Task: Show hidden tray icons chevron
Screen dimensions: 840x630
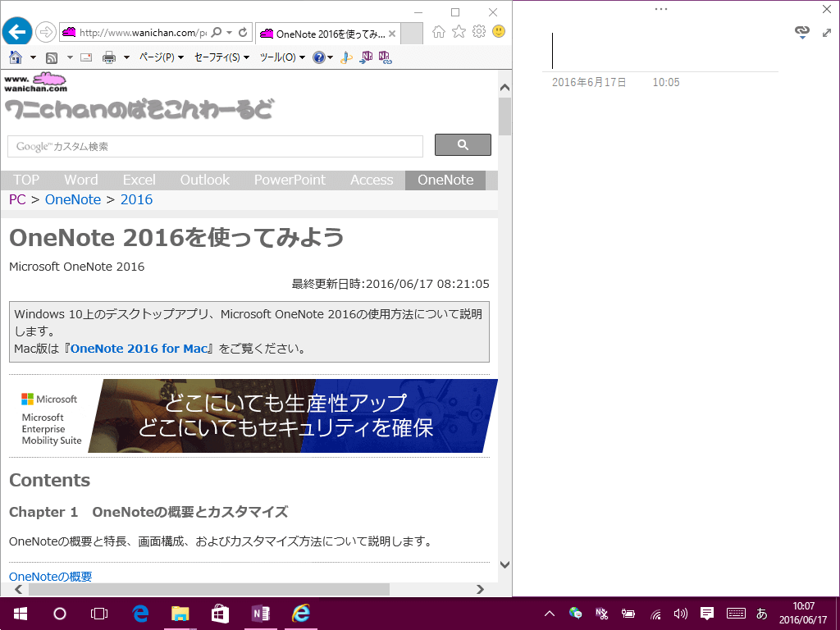Action: (x=549, y=614)
